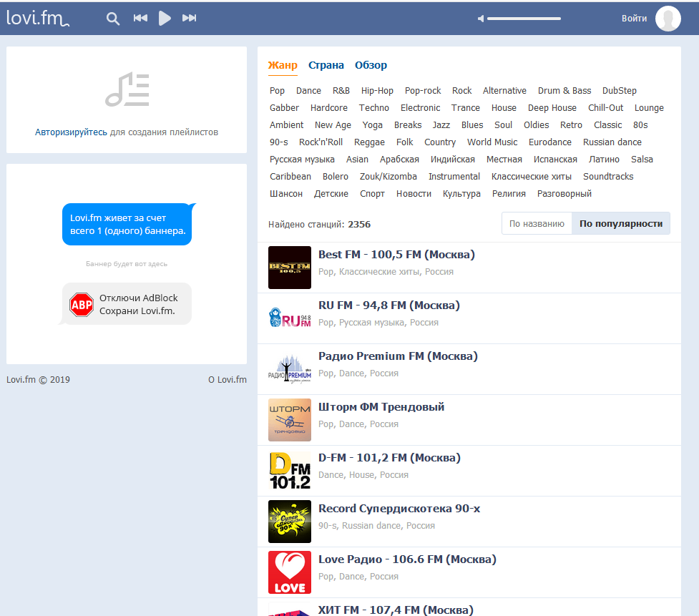Switch to the Обзор tab
This screenshot has height=616, width=699.
click(371, 64)
